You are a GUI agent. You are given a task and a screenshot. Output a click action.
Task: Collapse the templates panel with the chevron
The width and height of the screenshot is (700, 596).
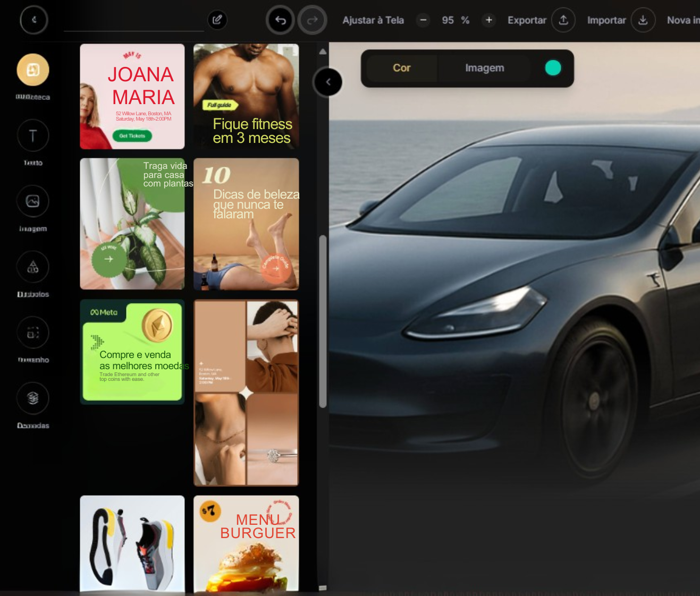(328, 82)
